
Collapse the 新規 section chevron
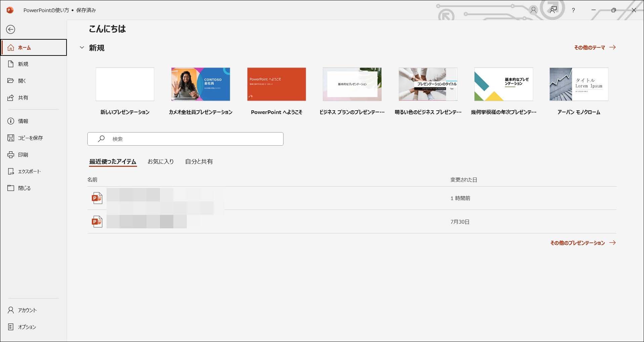(82, 48)
